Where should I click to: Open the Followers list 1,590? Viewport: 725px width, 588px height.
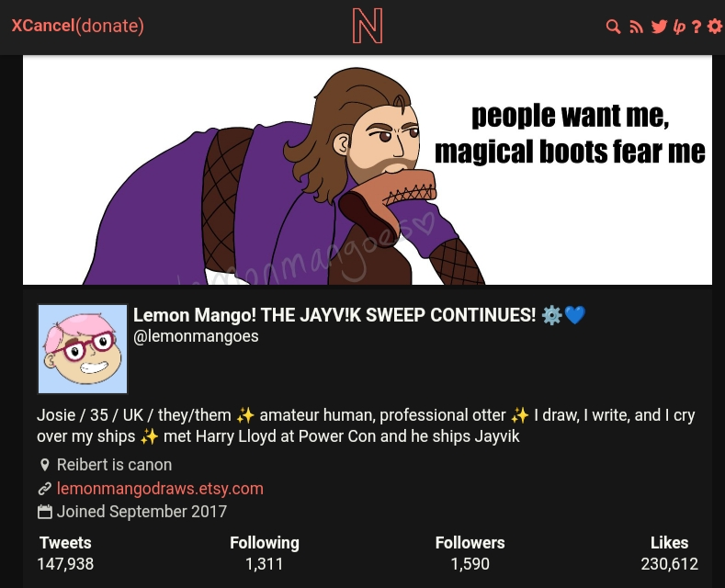(470, 553)
